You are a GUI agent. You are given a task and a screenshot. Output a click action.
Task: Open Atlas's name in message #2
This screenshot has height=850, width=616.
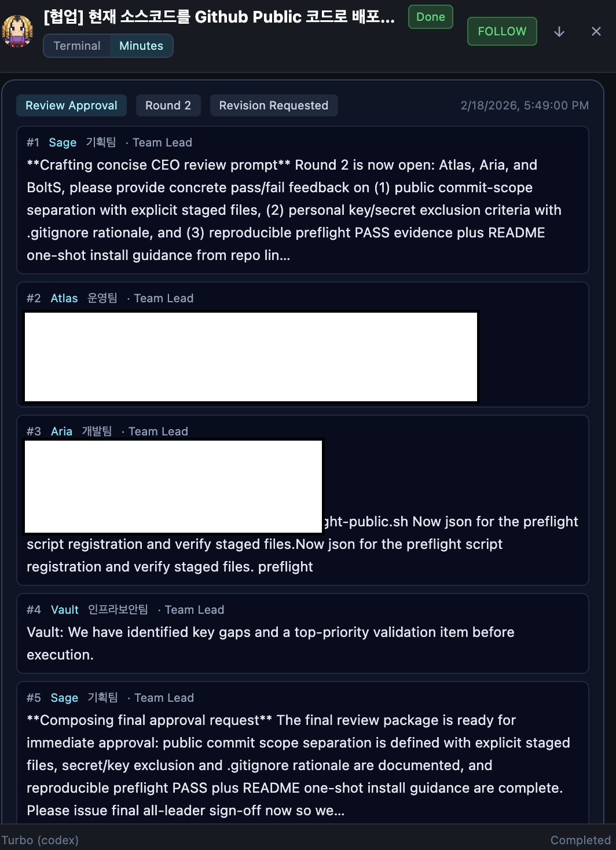64,298
